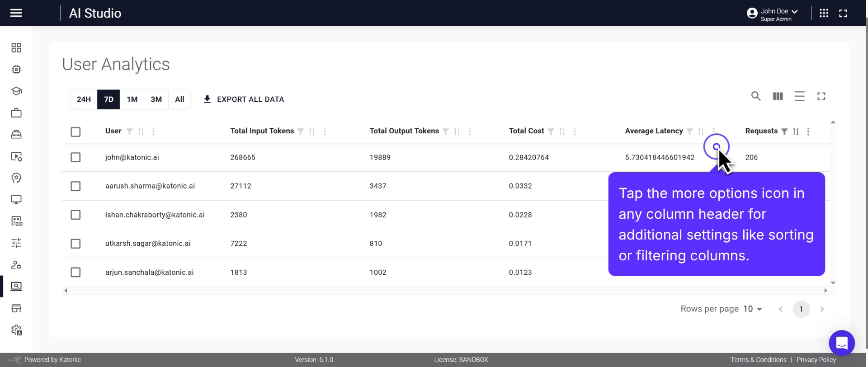Viewport: 868px width, 367px height.
Task: Open the briefcase icon in sidebar
Action: tap(16, 113)
